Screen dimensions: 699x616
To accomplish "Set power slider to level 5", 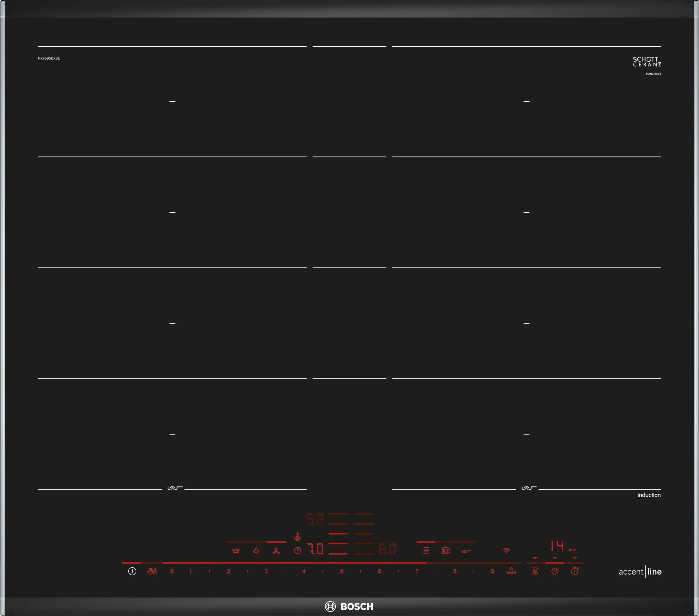I will (x=341, y=571).
